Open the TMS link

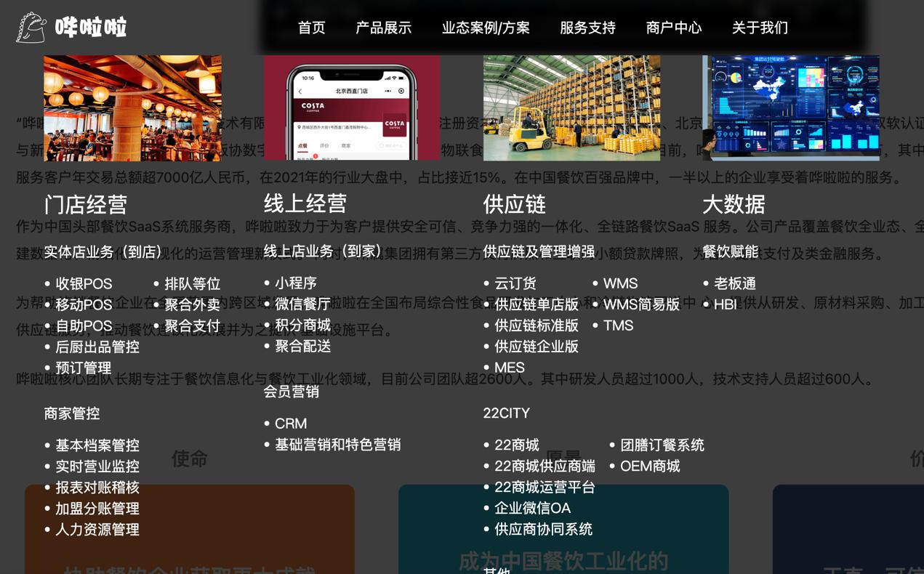tap(619, 326)
